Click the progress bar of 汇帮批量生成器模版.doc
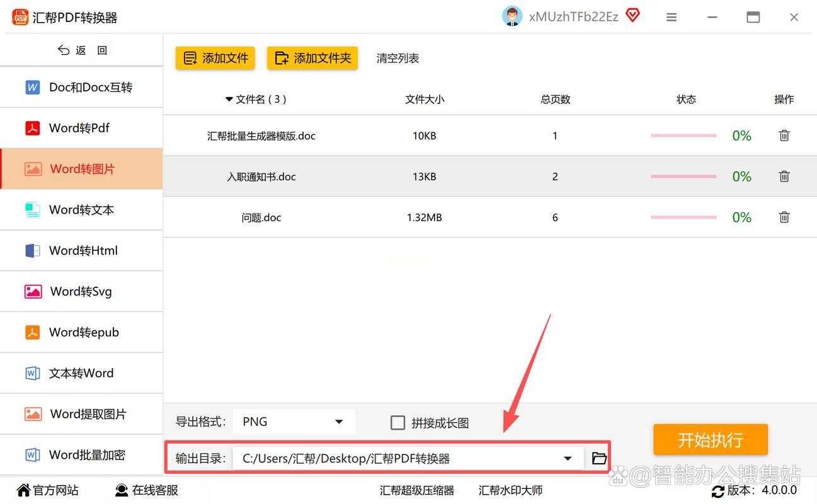Viewport: 817px width, 504px height. [683, 135]
